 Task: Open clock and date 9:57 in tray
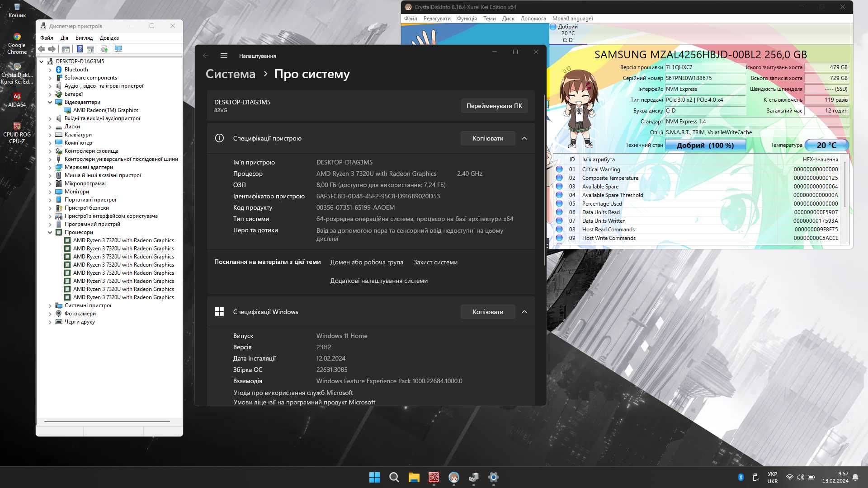point(835,477)
